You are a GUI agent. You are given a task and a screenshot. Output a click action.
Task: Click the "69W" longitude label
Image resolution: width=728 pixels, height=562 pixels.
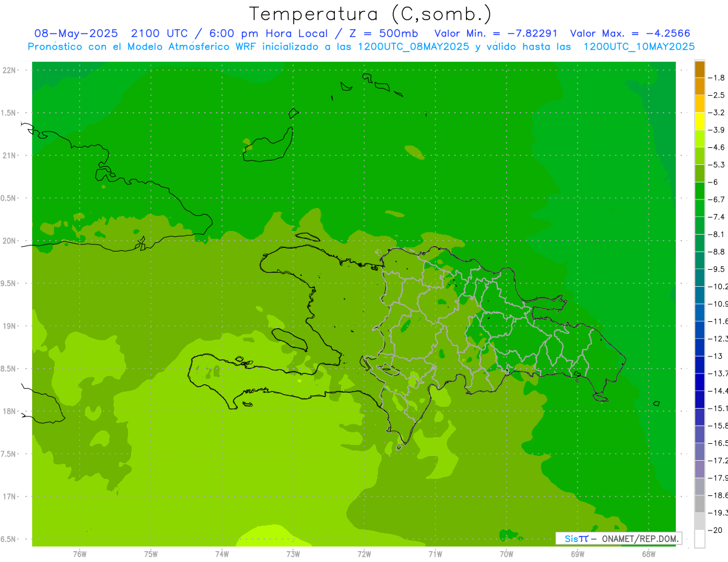pos(577,554)
